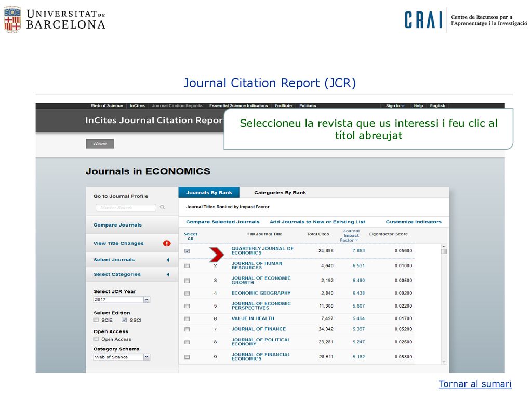Open the Value in Health journal link
Viewport: 532px width, 399px height.
tap(253, 318)
